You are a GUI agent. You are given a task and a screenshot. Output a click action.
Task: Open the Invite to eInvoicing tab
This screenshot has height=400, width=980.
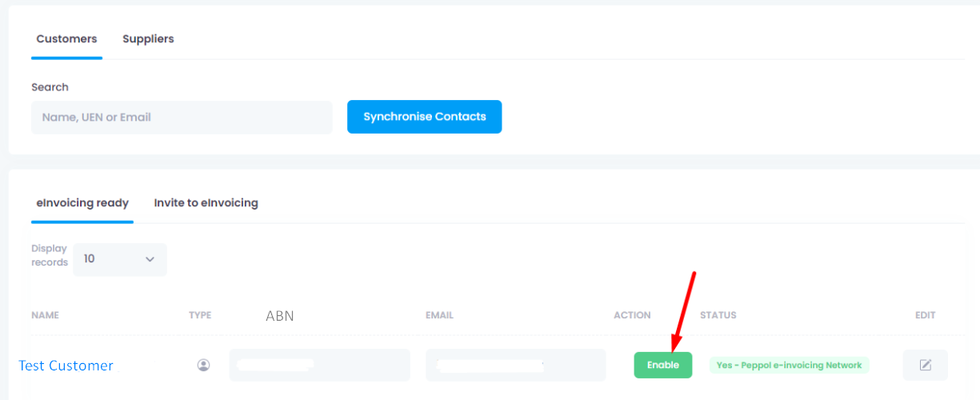coord(206,203)
